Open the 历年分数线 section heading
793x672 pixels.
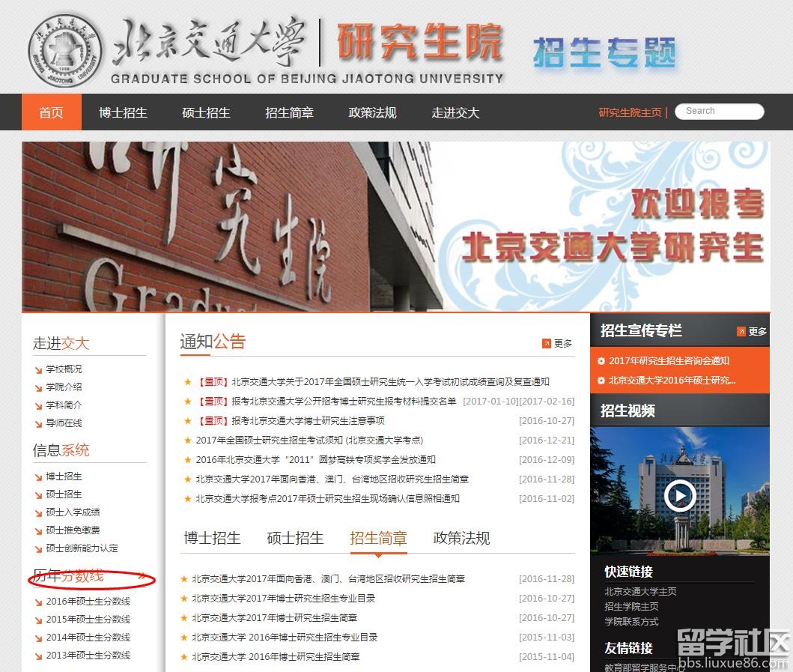(68, 576)
